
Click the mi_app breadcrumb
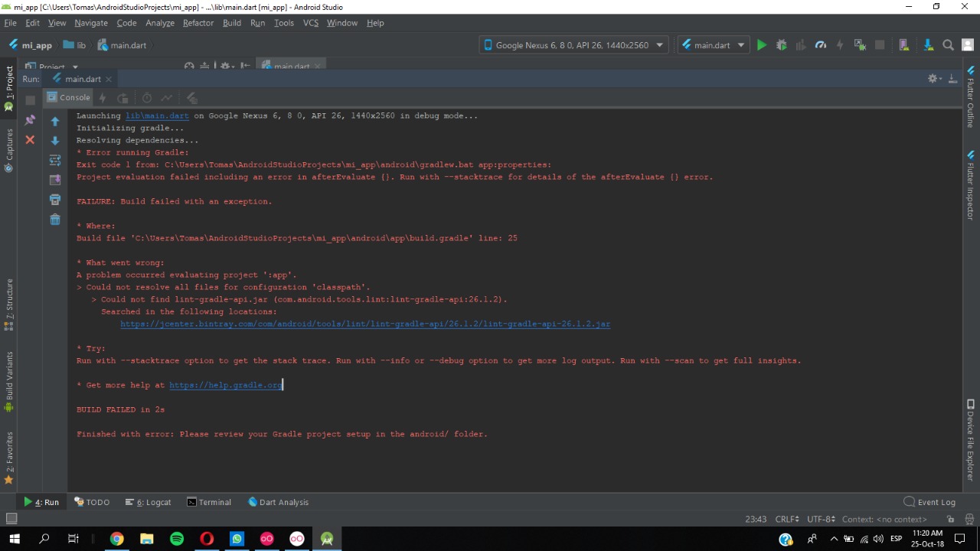point(31,45)
